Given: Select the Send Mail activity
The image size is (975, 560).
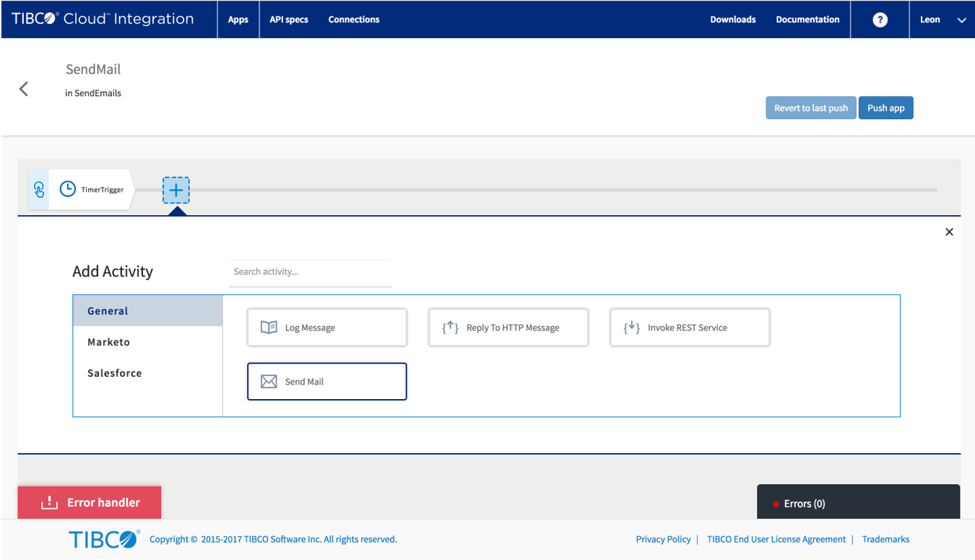Looking at the screenshot, I should 326,381.
